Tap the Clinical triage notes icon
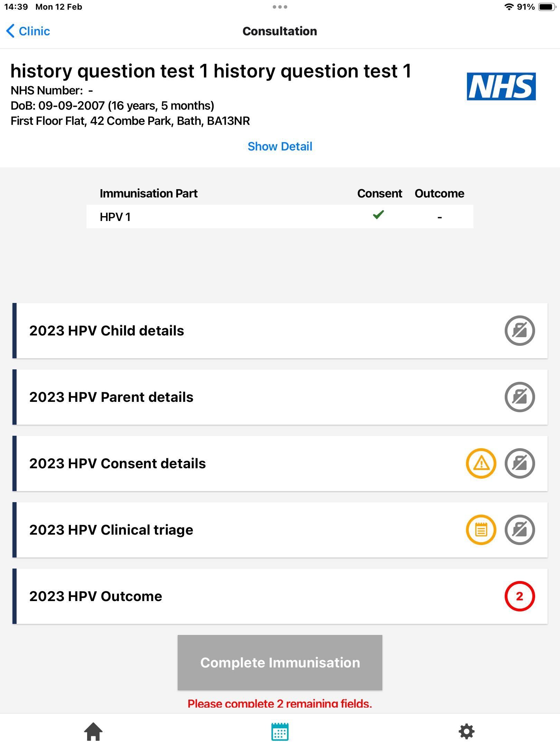Screen dimensions: 560x747 point(481,530)
